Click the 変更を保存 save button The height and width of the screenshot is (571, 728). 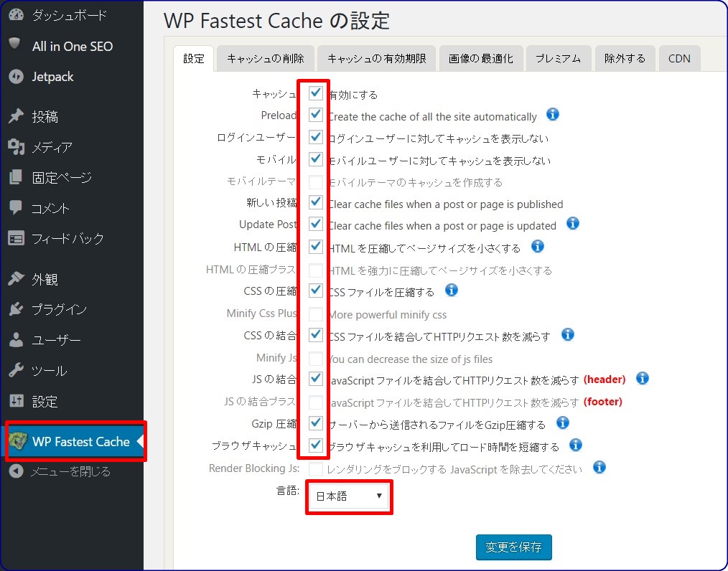point(513,547)
